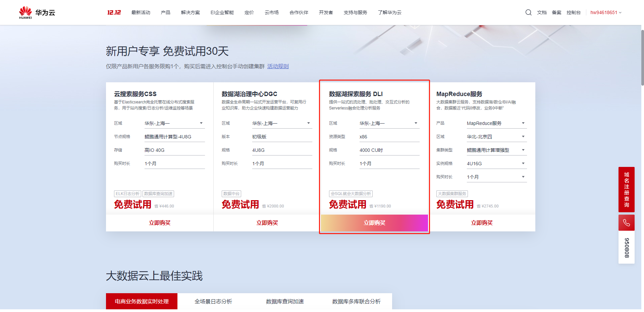Viewport: 644px width, 312px height.
Task: Click the 数据湖治理中心DGC card title
Action: [x=249, y=94]
